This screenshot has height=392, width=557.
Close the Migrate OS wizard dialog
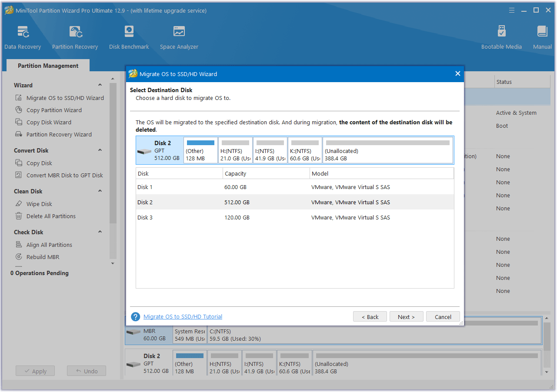coord(457,74)
